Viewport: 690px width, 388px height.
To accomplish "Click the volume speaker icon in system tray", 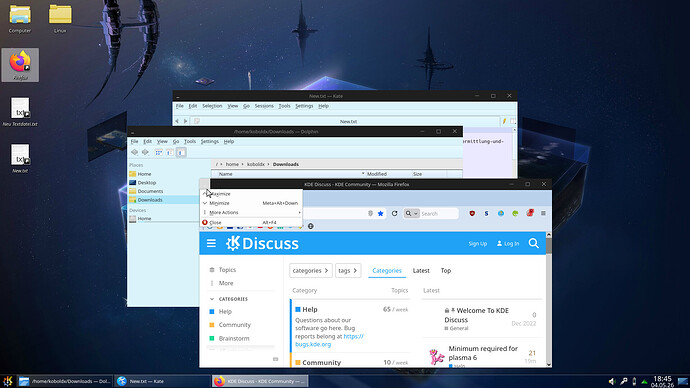I will click(612, 381).
